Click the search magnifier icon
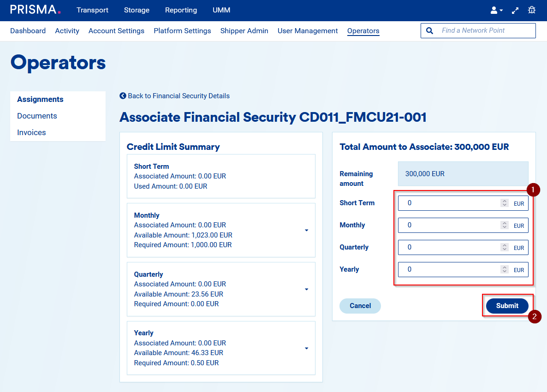 click(x=430, y=30)
